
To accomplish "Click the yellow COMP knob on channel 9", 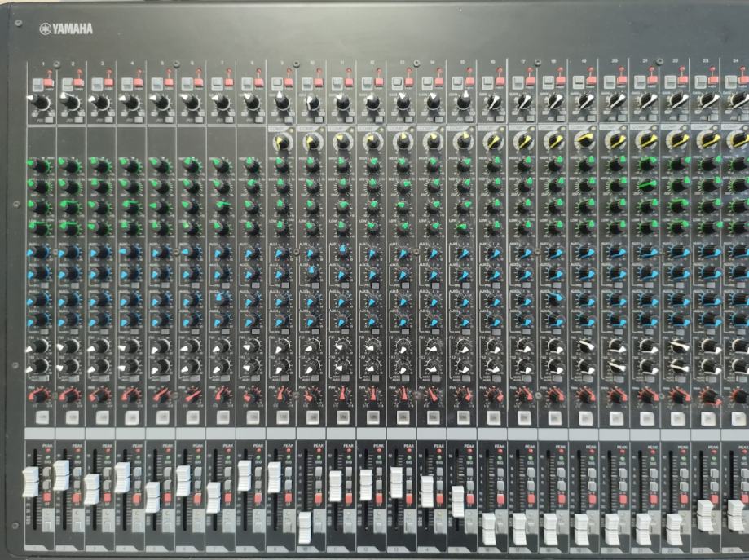I will tap(282, 142).
